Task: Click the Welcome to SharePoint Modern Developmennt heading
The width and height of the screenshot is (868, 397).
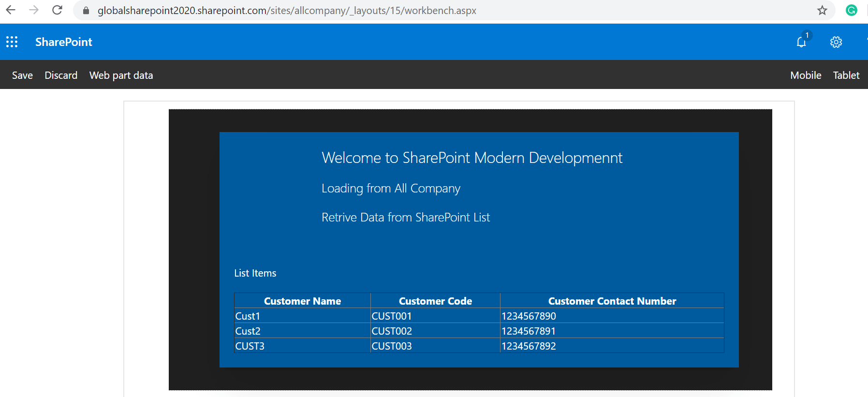Action: (x=472, y=158)
